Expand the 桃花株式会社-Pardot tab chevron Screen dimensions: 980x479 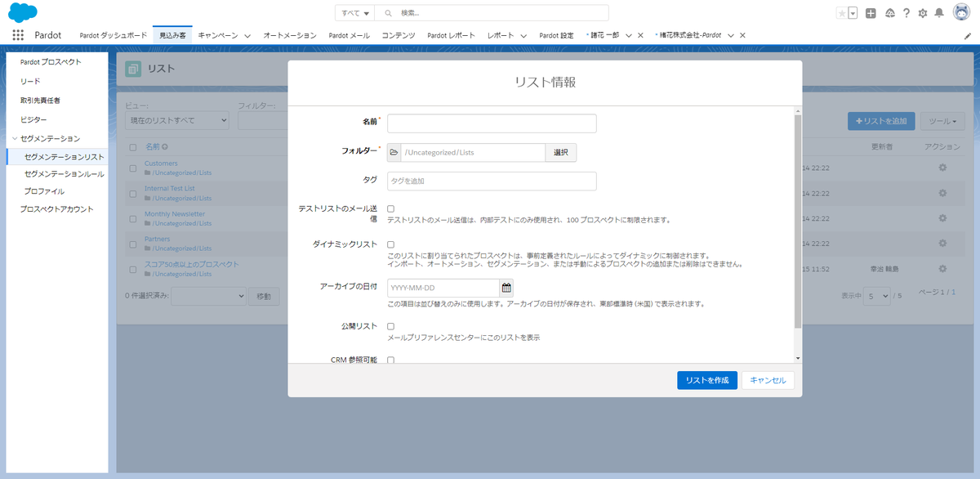tap(731, 36)
